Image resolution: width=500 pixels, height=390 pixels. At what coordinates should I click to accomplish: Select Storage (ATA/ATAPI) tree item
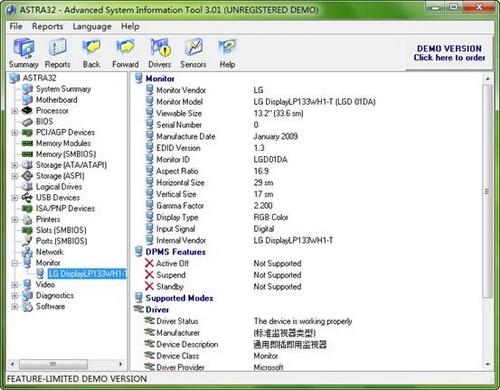point(71,165)
